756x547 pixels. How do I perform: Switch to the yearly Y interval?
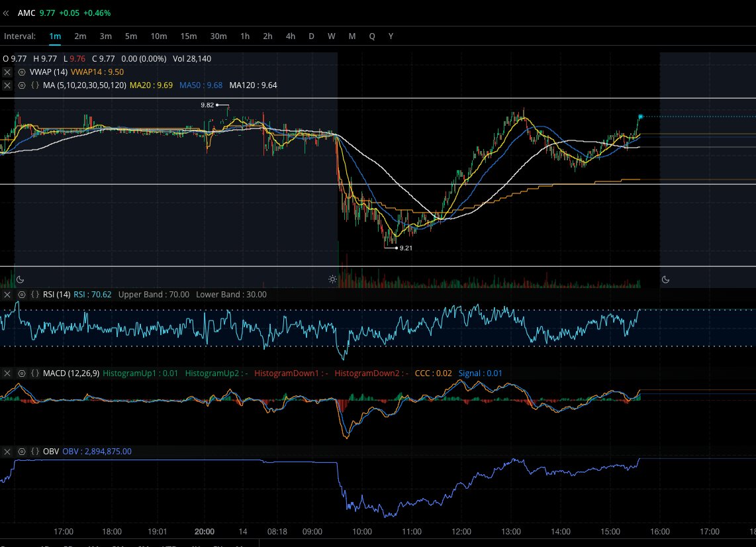[x=391, y=36]
